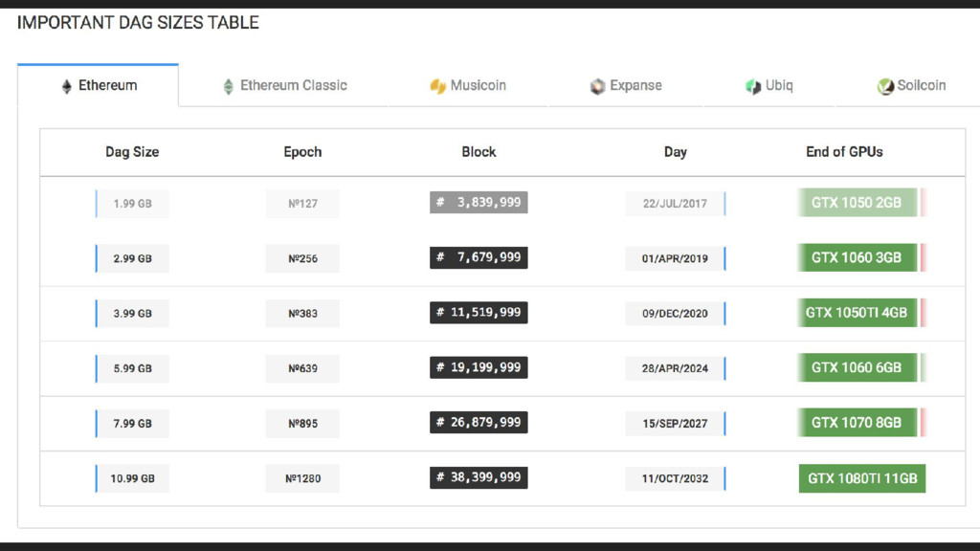Click the Soilcoin leaf icon
The width and height of the screenshot is (980, 551).
coord(885,86)
